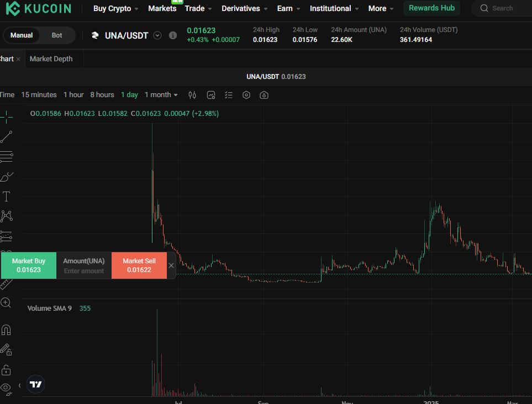Take a chart screenshot with the camera icon
The image size is (532, 404).
coord(264,95)
